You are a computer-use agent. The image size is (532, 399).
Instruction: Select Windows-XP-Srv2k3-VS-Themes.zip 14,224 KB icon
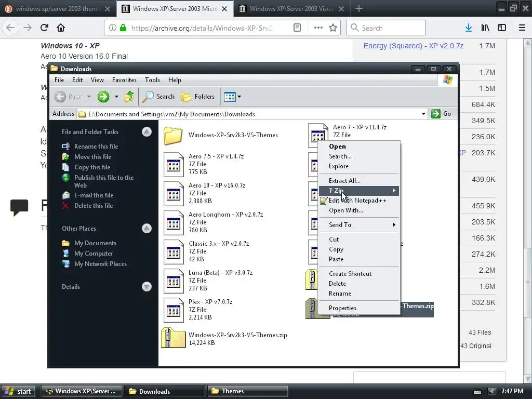click(x=174, y=338)
